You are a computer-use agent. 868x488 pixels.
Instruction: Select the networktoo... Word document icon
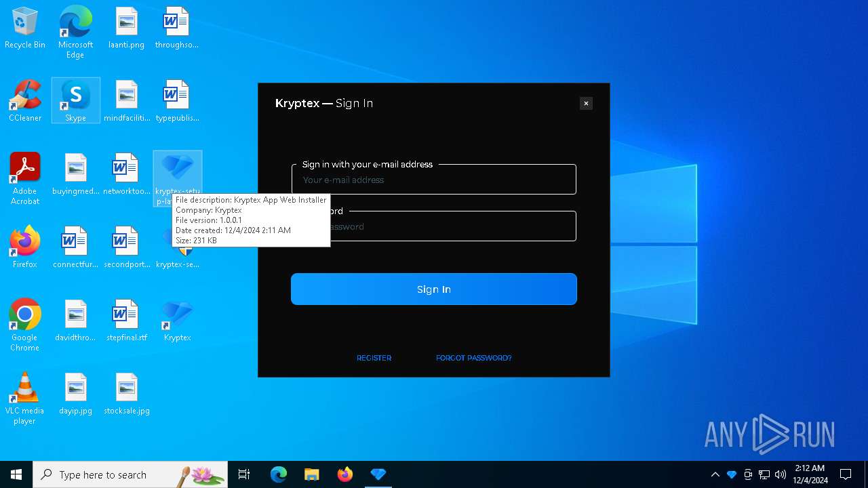point(126,175)
